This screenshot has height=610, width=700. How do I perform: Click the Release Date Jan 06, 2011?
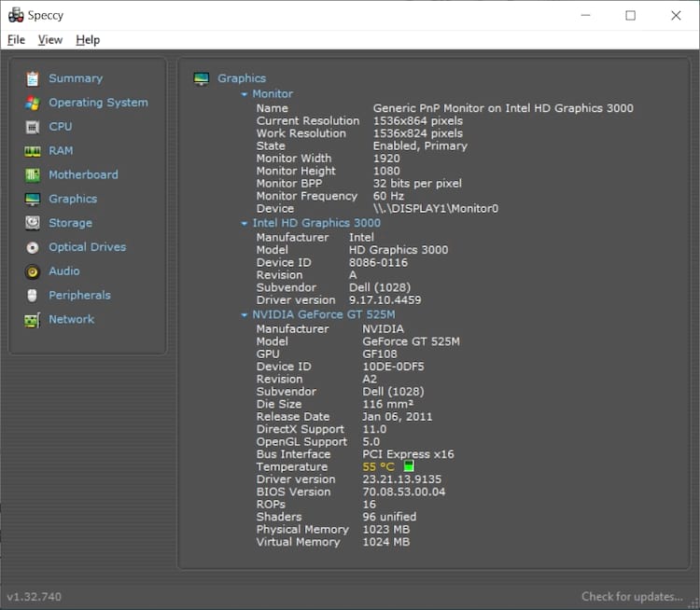(397, 417)
